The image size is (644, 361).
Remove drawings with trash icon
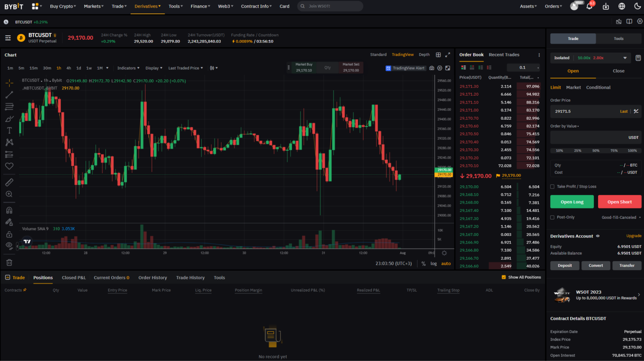coord(9,263)
